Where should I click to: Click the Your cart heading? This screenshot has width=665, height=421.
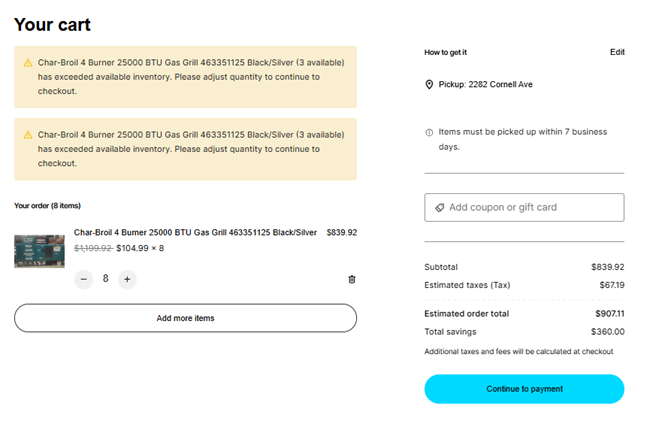point(52,24)
